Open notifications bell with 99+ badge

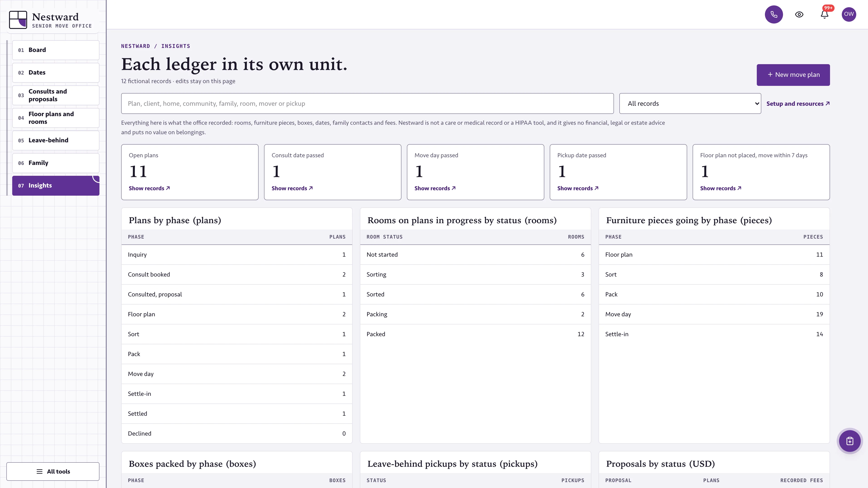(x=824, y=14)
